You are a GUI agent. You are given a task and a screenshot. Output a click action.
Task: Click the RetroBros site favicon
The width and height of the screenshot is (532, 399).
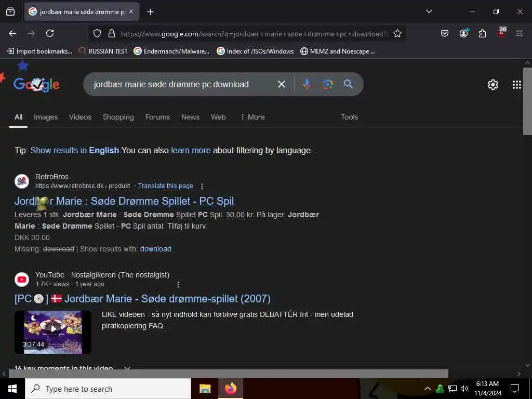(22, 181)
